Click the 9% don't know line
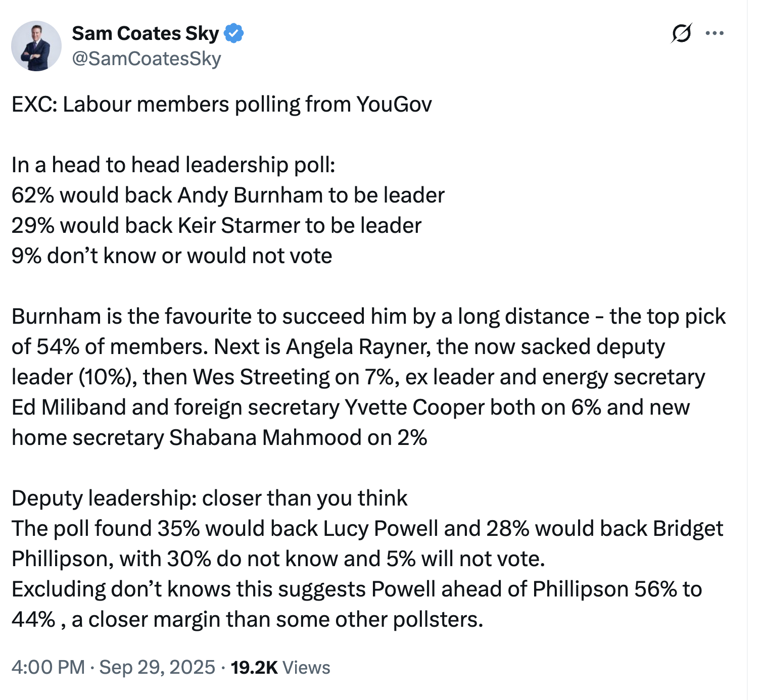 click(172, 256)
